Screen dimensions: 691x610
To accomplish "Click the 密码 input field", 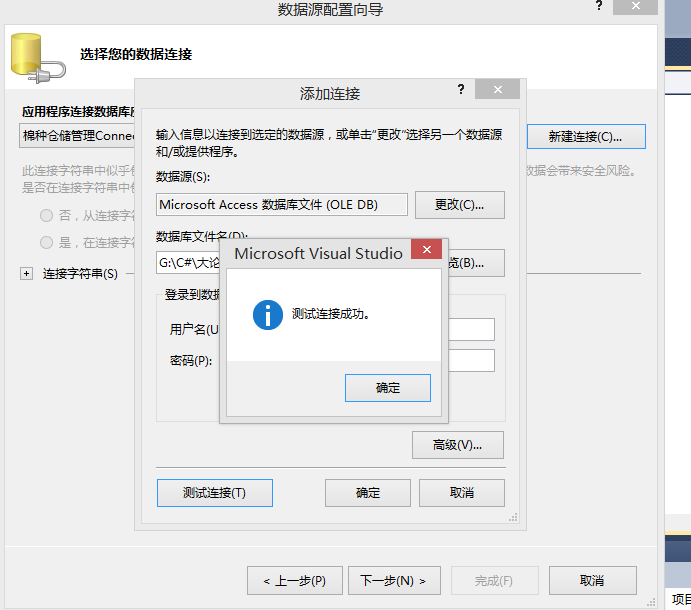I will (471, 361).
